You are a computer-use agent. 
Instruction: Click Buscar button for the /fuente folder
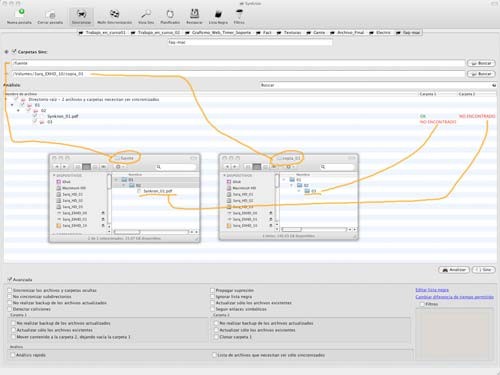click(x=481, y=63)
